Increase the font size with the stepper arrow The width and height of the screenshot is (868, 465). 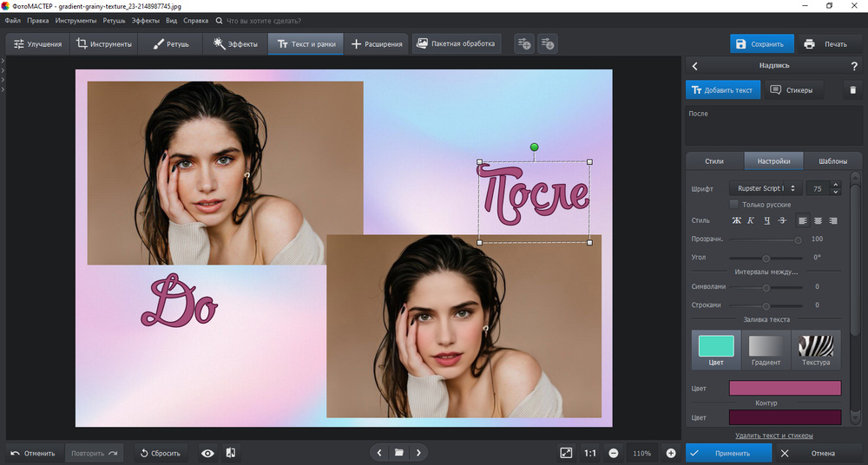pos(835,185)
